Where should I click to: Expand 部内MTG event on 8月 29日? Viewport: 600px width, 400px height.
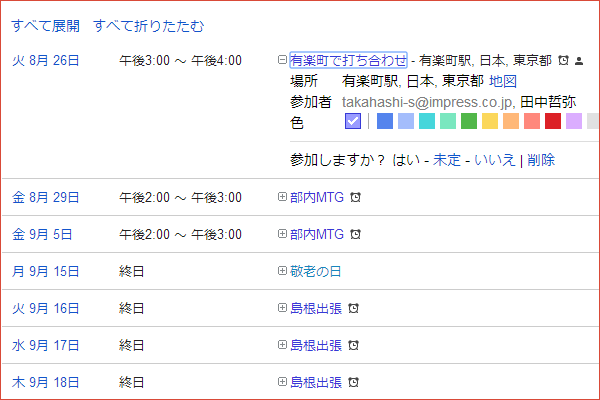point(282,197)
